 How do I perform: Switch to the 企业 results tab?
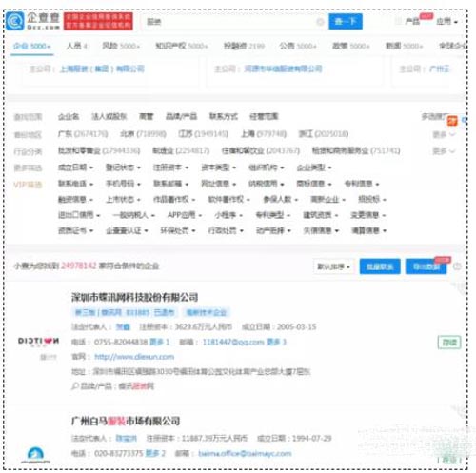click(x=31, y=46)
